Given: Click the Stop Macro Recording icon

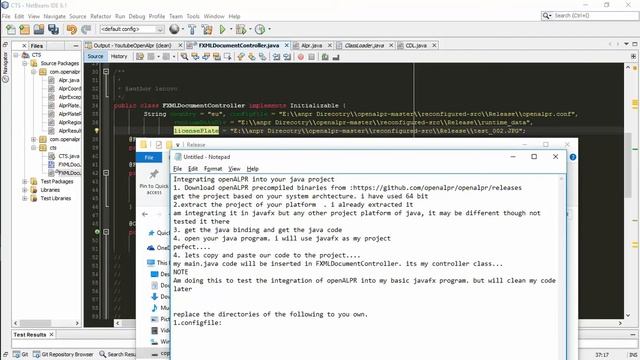Looking at the screenshot, I should coord(311,57).
